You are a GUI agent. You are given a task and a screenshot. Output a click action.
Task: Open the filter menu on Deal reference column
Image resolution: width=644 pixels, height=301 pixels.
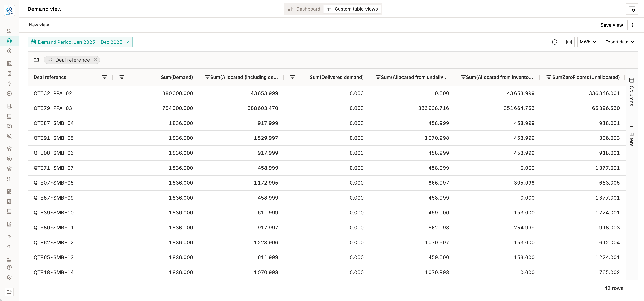coord(105,77)
